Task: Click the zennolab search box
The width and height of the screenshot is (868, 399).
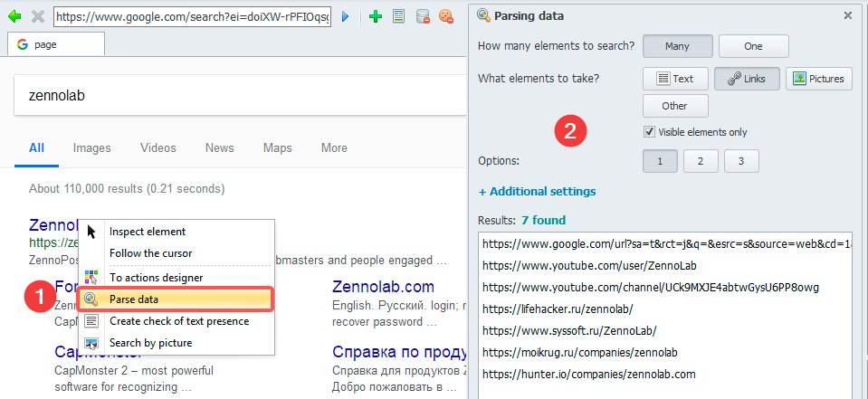Action: click(240, 96)
